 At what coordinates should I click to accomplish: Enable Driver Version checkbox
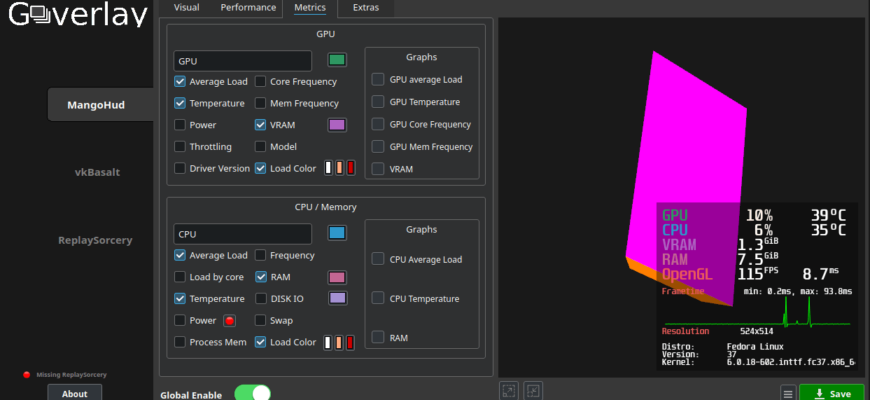(180, 168)
